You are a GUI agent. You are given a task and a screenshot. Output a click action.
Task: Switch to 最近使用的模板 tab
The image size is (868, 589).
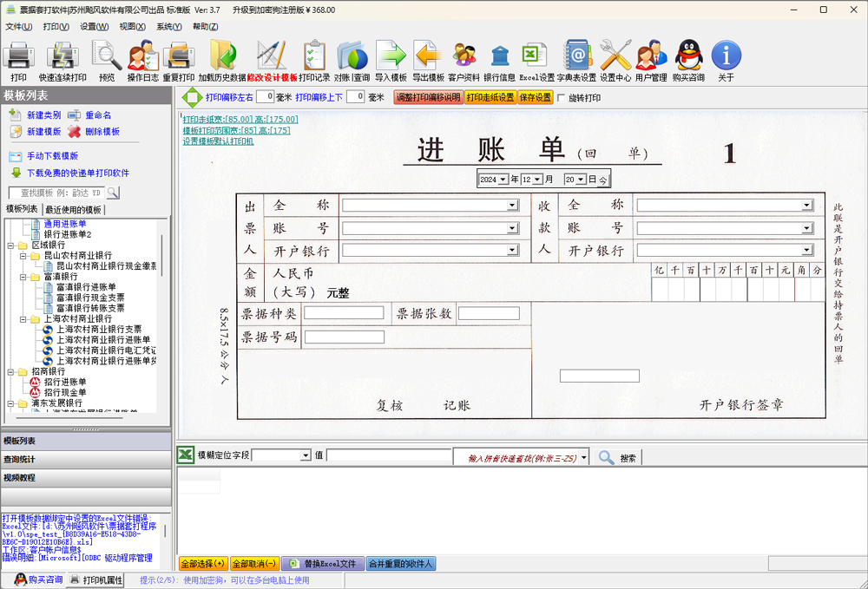click(x=73, y=210)
